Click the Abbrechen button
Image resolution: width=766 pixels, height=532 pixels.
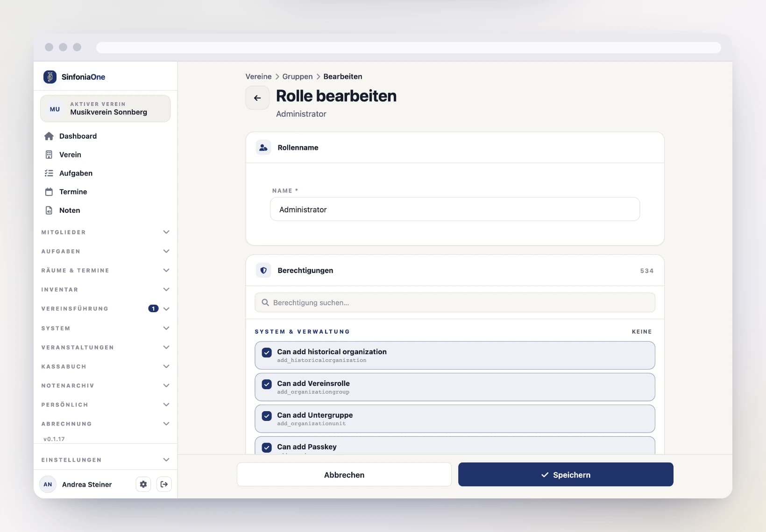point(344,475)
